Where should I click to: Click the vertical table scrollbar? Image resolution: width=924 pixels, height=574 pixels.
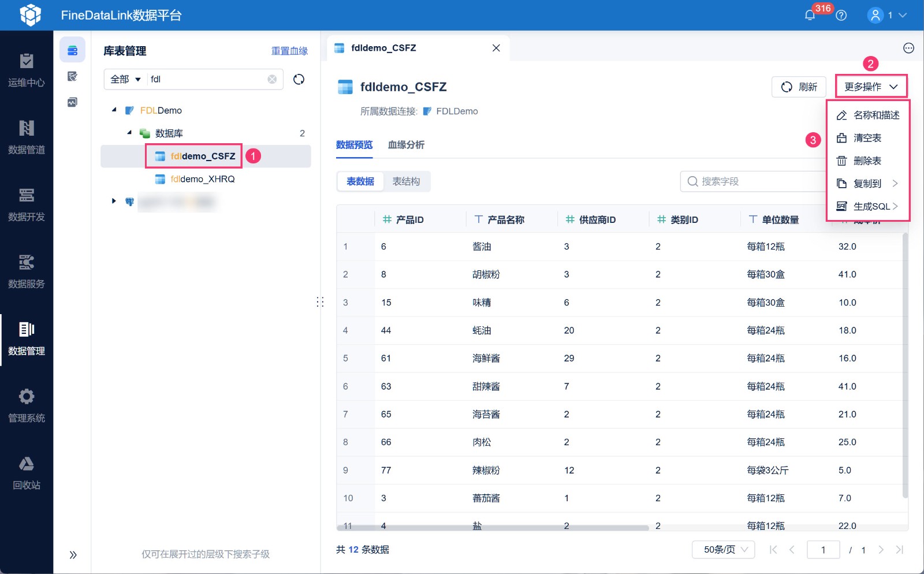point(905,365)
